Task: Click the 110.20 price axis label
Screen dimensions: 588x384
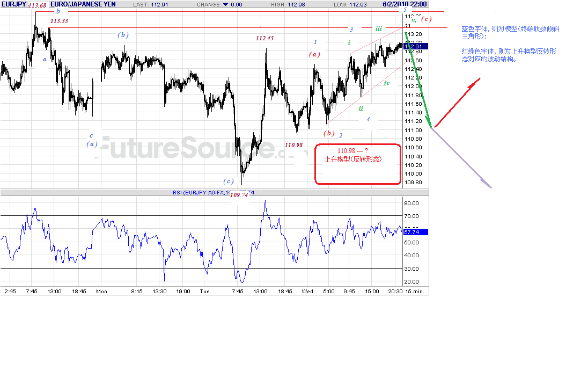Action: (413, 165)
